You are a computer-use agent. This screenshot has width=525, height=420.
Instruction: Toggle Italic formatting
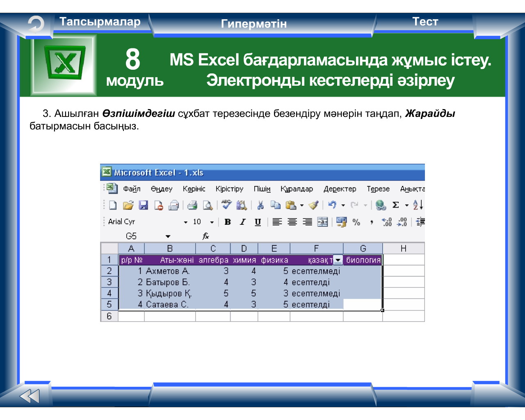click(243, 222)
